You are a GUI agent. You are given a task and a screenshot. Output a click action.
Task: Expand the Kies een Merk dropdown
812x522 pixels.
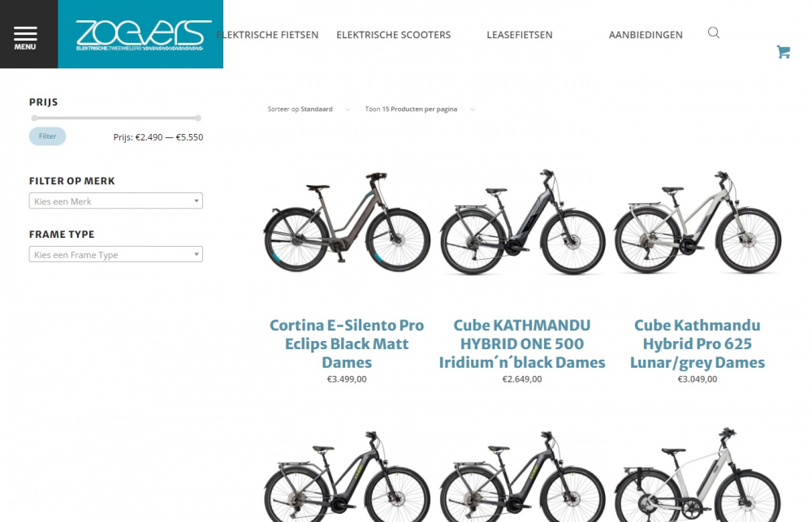[x=116, y=201]
